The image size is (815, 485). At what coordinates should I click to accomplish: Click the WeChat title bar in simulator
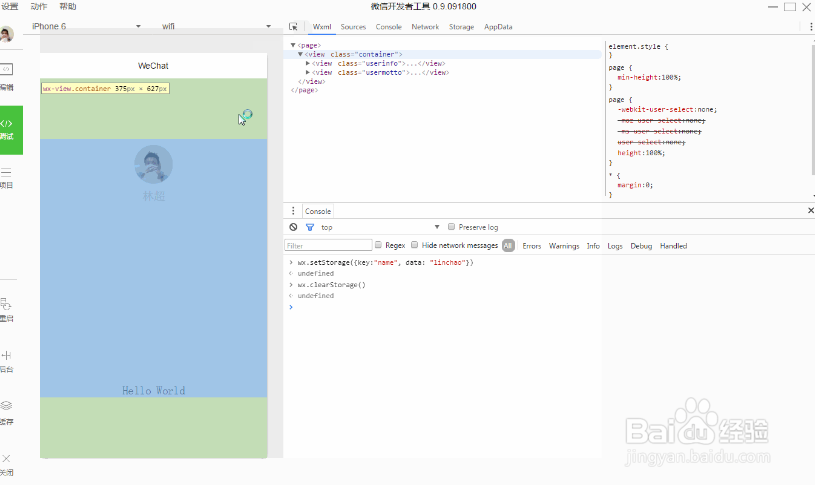coord(153,65)
